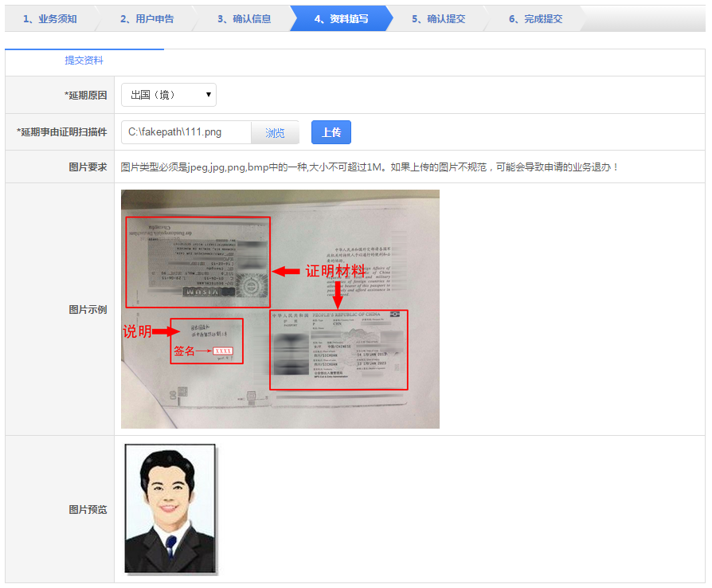Click the blue 上传 upload button

tap(331, 132)
